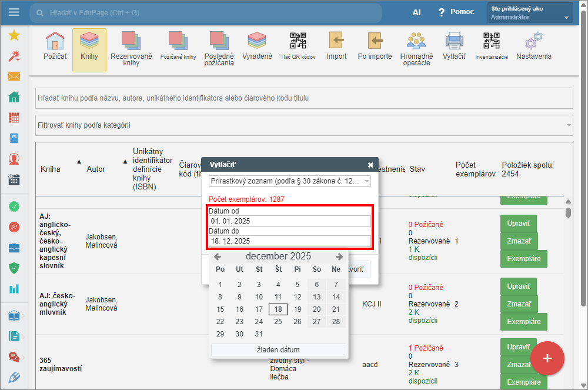This screenshot has width=588, height=390.
Task: Select day 25 in December calendar
Action: (x=278, y=322)
